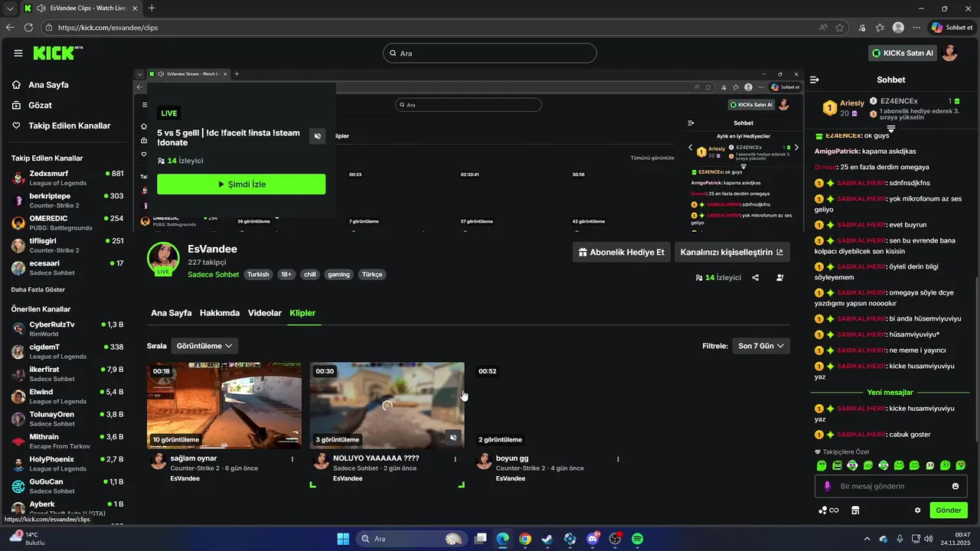Viewport: 980px width, 551px height.
Task: Open Edge settings and more menu
Action: click(916, 28)
